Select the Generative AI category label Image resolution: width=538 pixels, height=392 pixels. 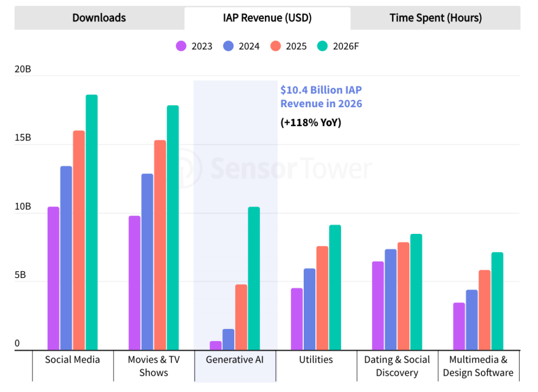point(235,360)
